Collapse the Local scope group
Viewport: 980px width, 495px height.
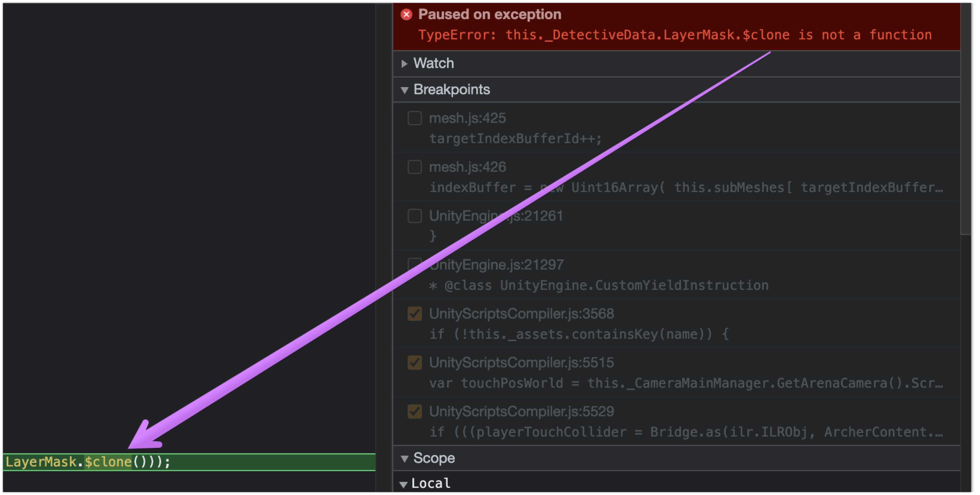pyautogui.click(x=404, y=484)
